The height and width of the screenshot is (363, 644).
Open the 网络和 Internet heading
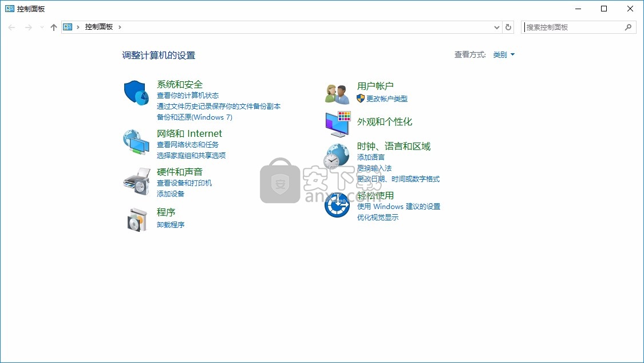coord(189,133)
